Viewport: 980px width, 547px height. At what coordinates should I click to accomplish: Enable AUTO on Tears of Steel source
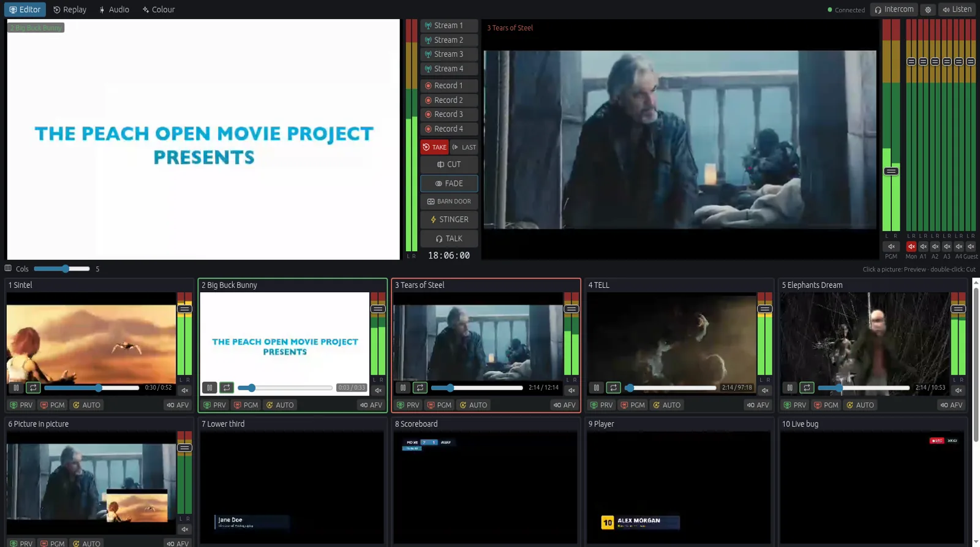(473, 405)
